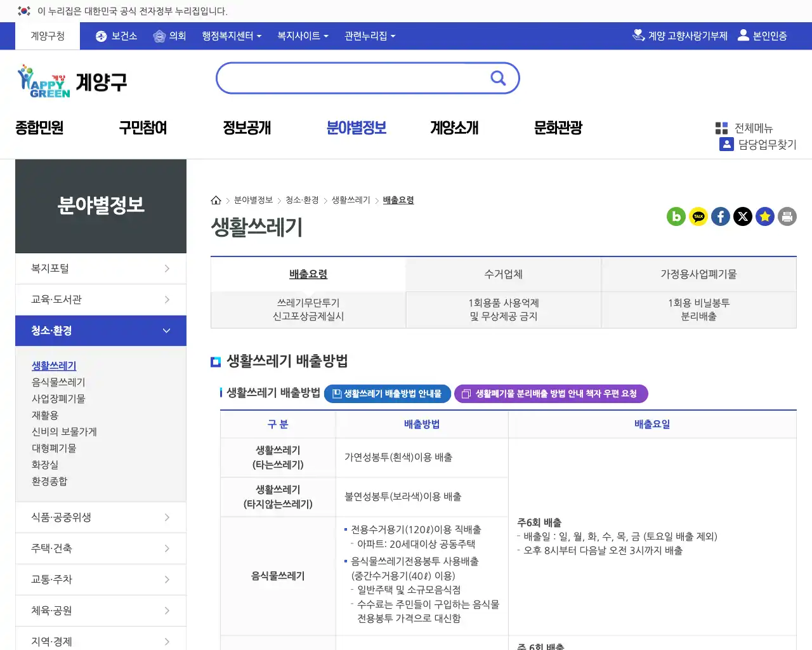This screenshot has width=812, height=650.
Task: Click the 생활쓰레기 배출방법 안내물 button
Action: coord(388,394)
